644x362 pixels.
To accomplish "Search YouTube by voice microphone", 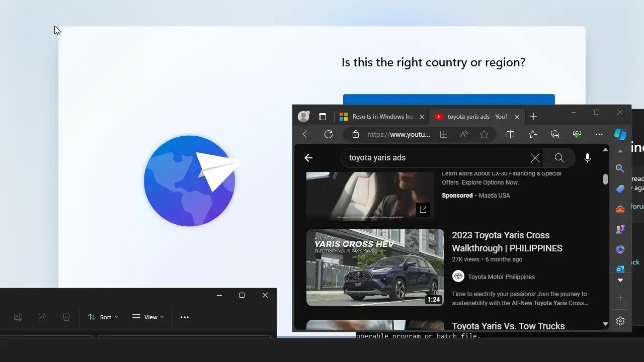I will pyautogui.click(x=588, y=158).
